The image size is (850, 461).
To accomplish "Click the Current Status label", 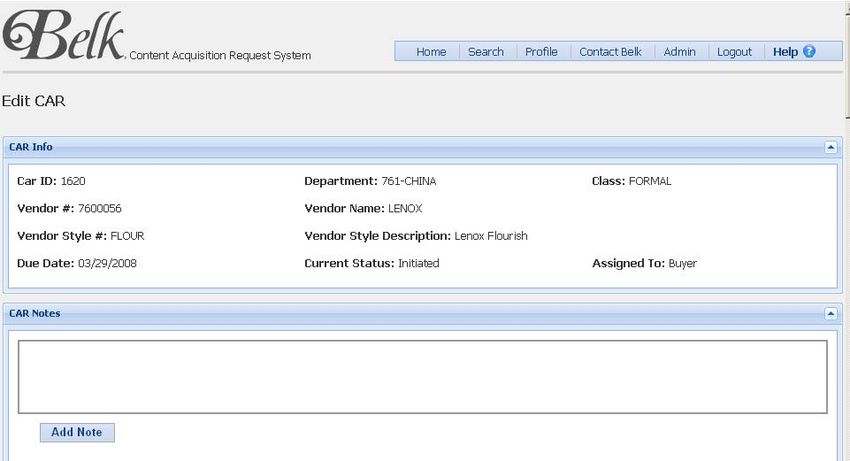I will (349, 263).
